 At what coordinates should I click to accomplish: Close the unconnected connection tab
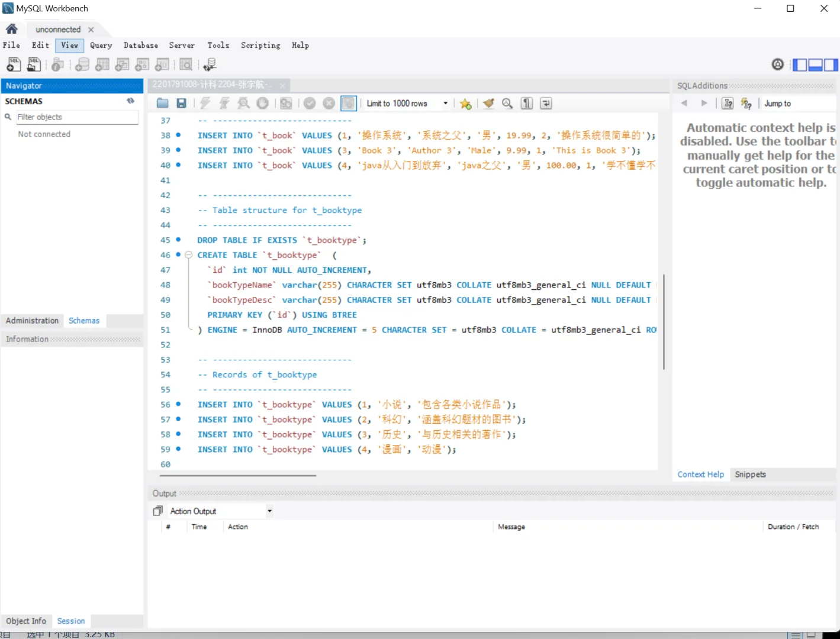pos(91,30)
